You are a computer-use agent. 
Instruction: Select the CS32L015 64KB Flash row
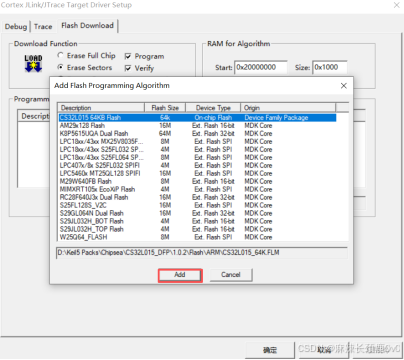point(197,118)
